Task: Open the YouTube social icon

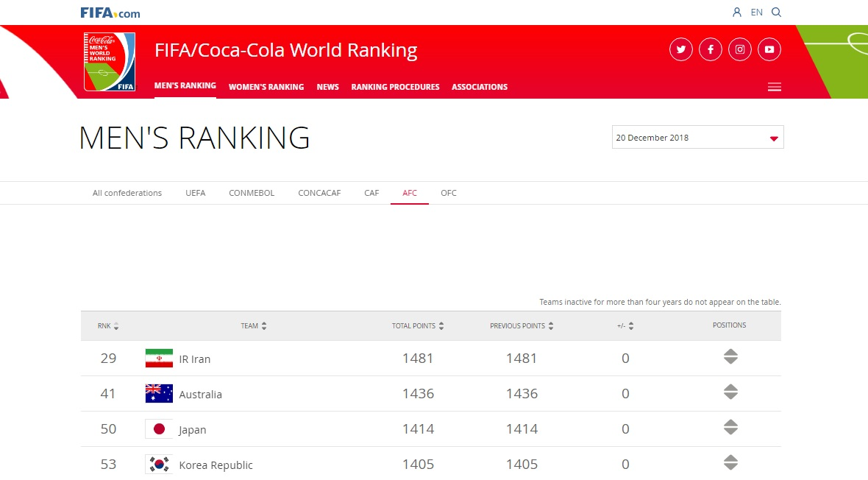Action: (x=769, y=49)
